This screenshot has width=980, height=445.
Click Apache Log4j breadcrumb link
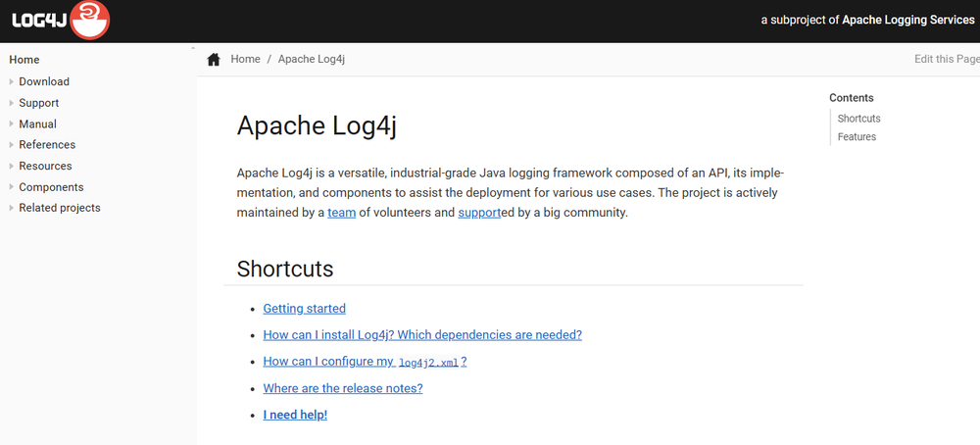point(312,60)
